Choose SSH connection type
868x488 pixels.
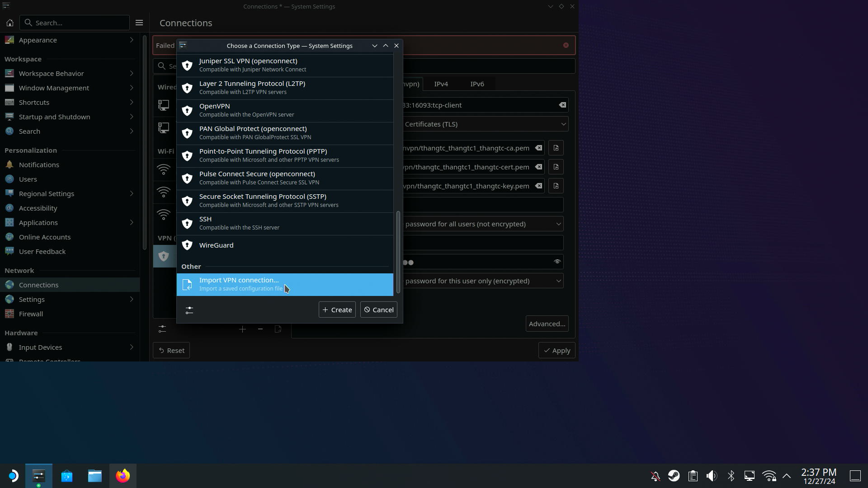tap(285, 223)
